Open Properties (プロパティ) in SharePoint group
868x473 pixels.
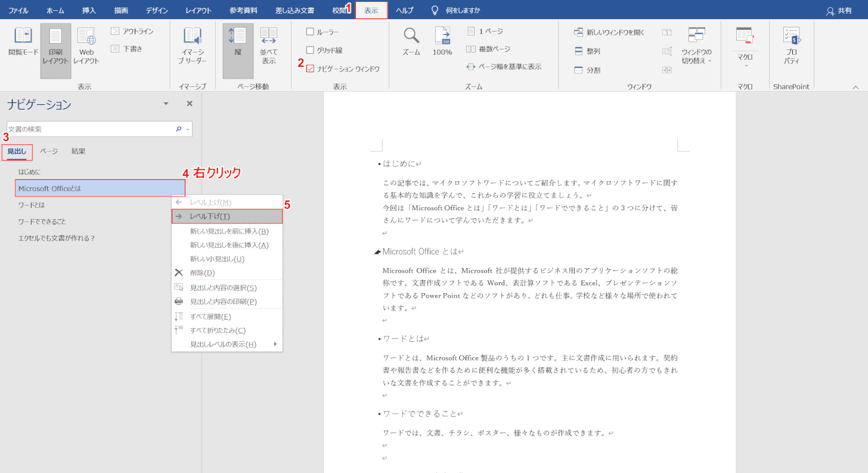[x=791, y=46]
